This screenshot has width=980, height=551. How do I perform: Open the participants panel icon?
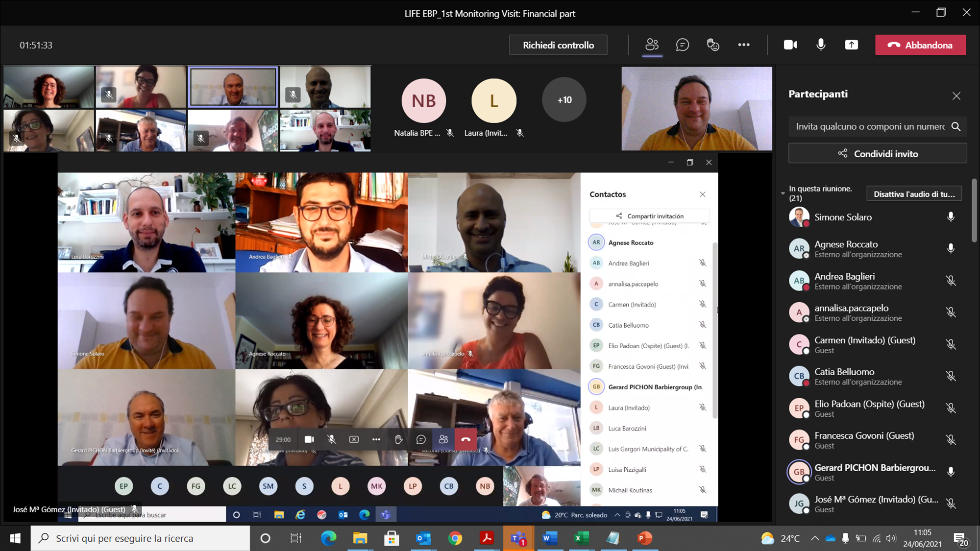tap(652, 45)
